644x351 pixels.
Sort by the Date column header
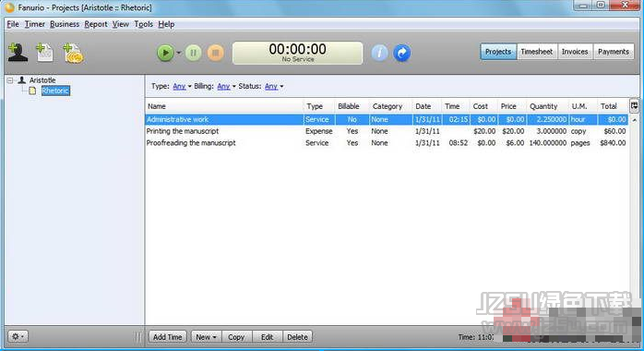427,106
